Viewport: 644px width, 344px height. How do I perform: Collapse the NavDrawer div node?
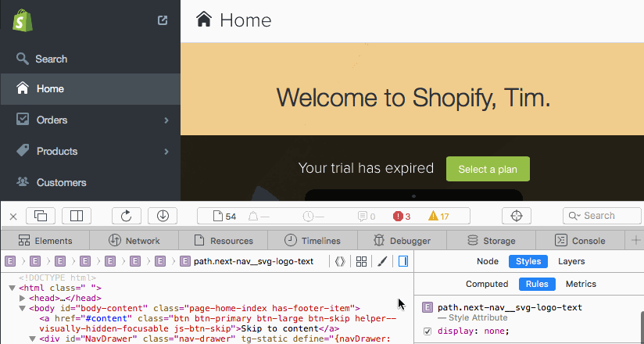pos(32,339)
